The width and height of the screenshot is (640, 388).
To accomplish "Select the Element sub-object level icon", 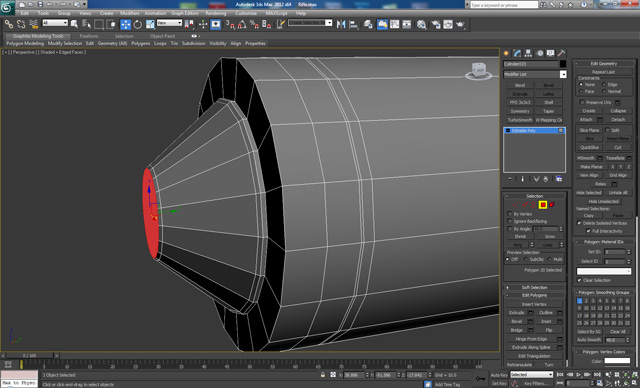I will [552, 205].
